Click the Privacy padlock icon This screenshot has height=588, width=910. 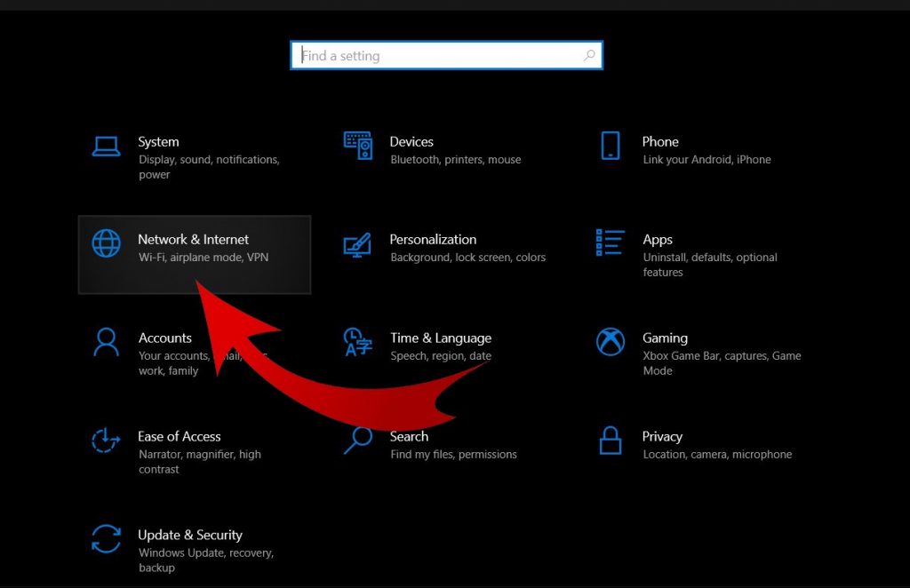610,441
